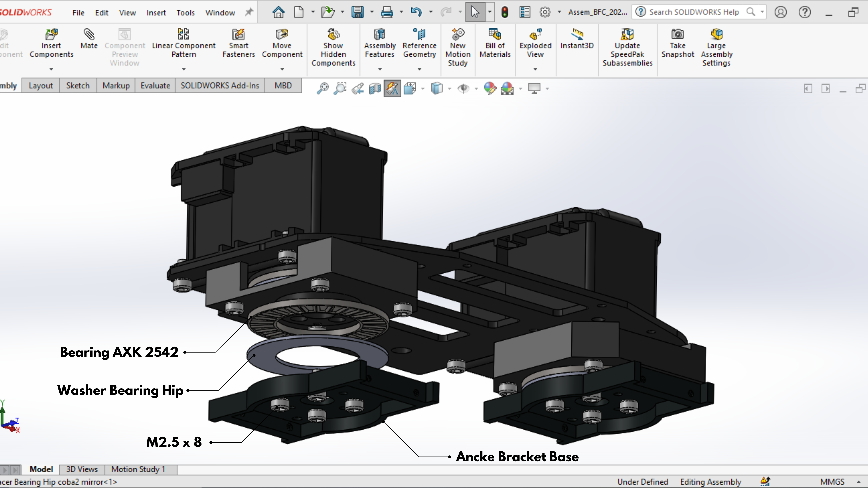Click the user login account icon
The image size is (868, 488).
[x=780, y=12]
